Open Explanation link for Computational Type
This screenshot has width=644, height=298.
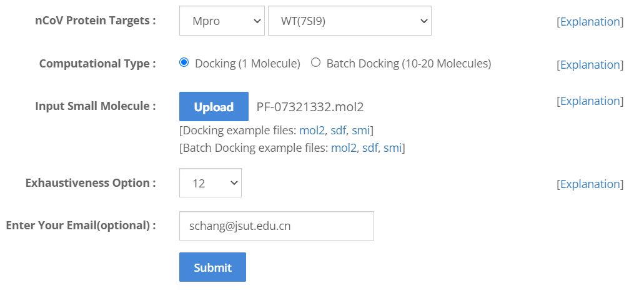590,65
